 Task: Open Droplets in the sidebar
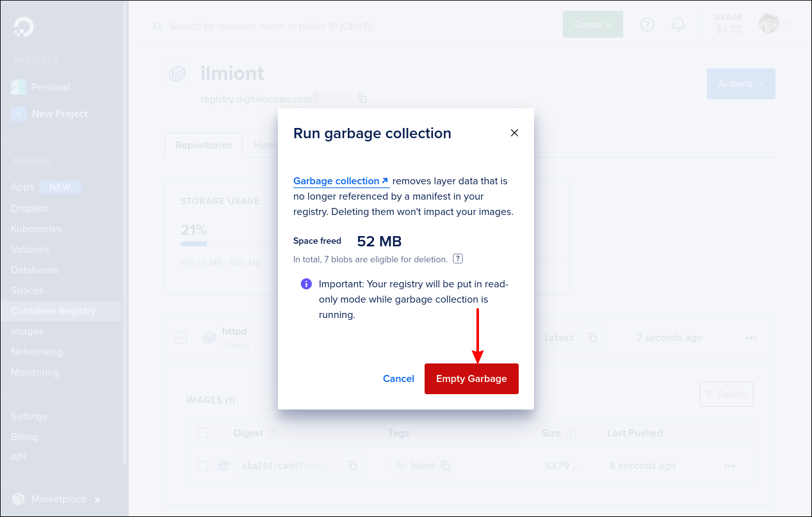click(30, 209)
